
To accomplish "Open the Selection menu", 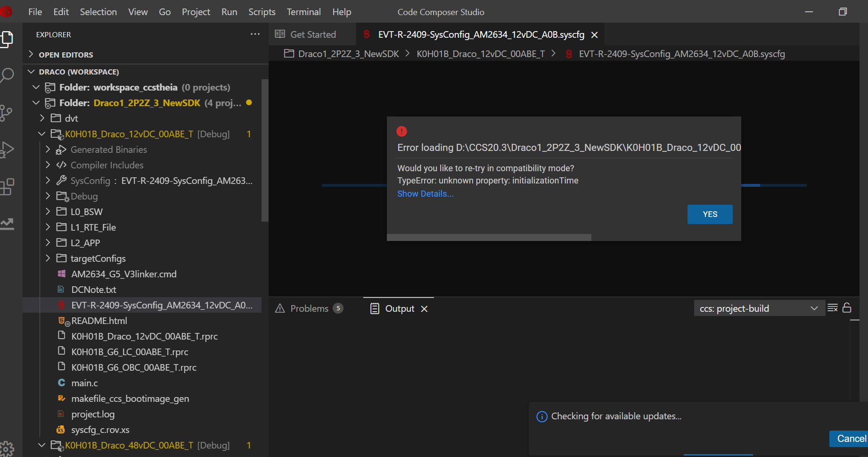I will coord(98,12).
